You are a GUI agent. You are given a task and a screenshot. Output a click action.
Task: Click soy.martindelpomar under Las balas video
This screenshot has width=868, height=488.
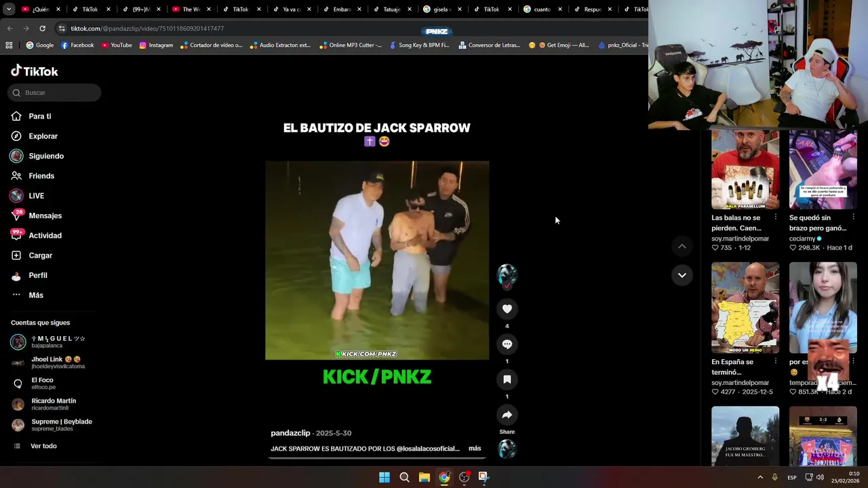click(740, 239)
